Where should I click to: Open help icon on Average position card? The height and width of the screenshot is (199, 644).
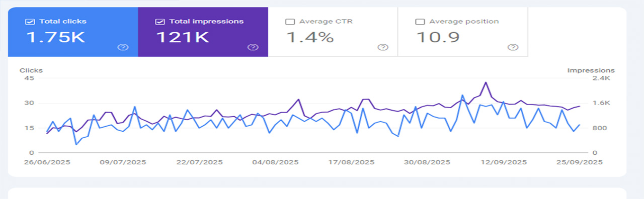[x=513, y=47]
